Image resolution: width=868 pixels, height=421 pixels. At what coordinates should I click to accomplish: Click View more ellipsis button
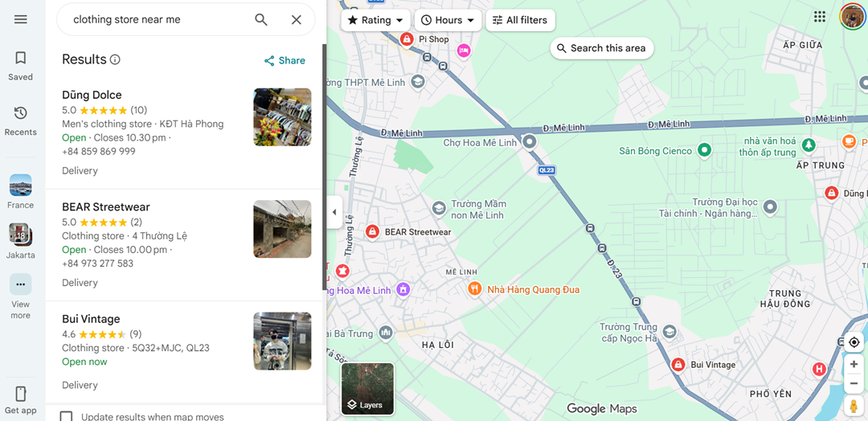click(20, 284)
